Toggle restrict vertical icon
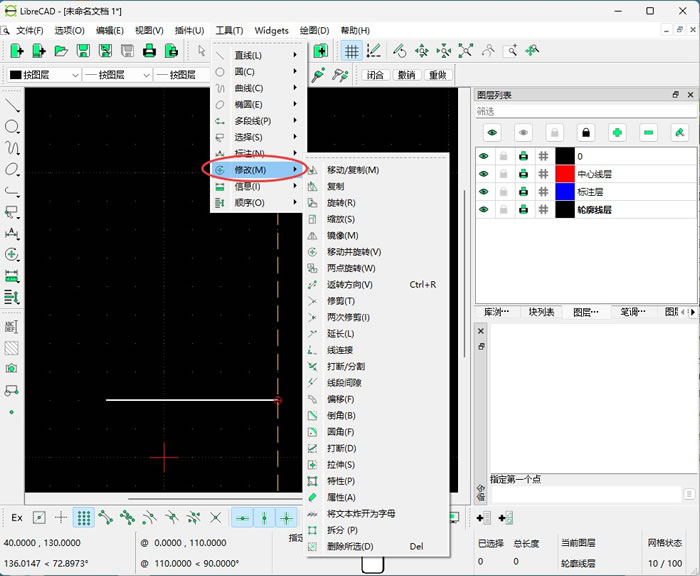Screen dimensions: 700x576 (264, 518)
